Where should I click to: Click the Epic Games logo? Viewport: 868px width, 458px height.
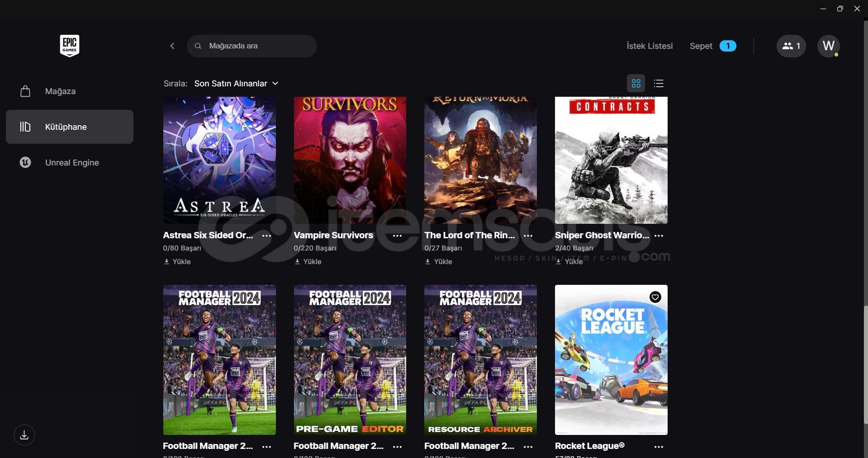pyautogui.click(x=70, y=45)
